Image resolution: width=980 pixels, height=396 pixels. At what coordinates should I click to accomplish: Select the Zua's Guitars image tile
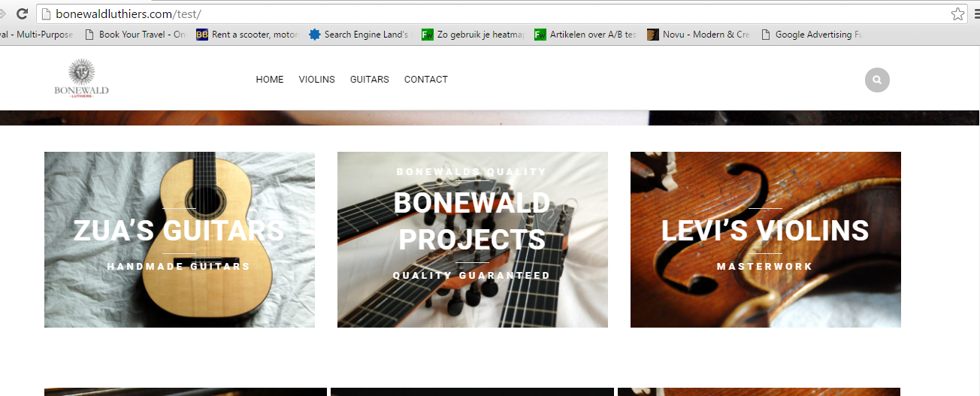click(x=180, y=240)
